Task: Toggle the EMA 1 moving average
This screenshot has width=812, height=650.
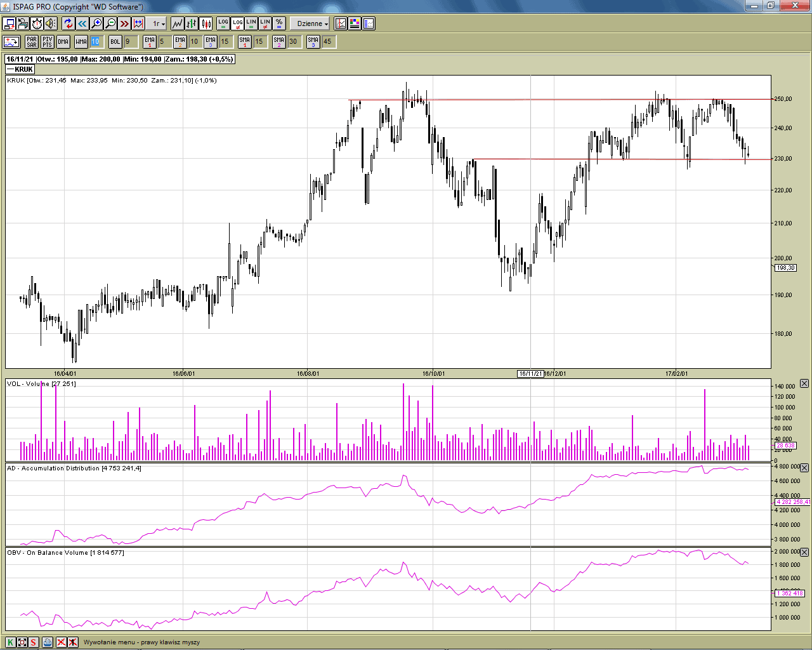Action: point(149,42)
